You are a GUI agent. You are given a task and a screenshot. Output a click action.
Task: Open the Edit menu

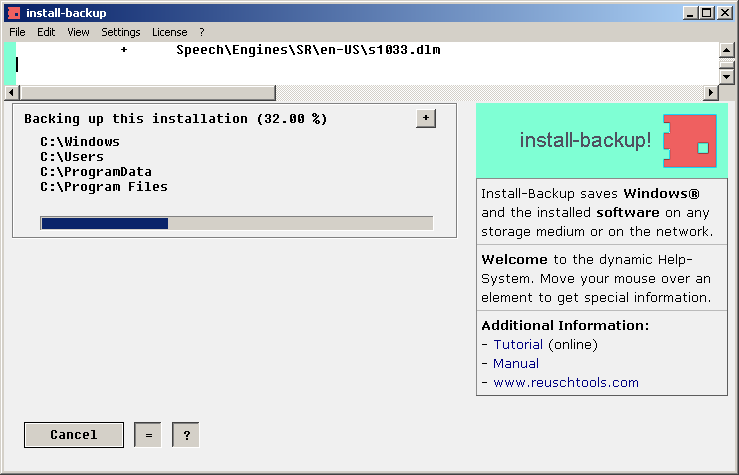point(46,32)
